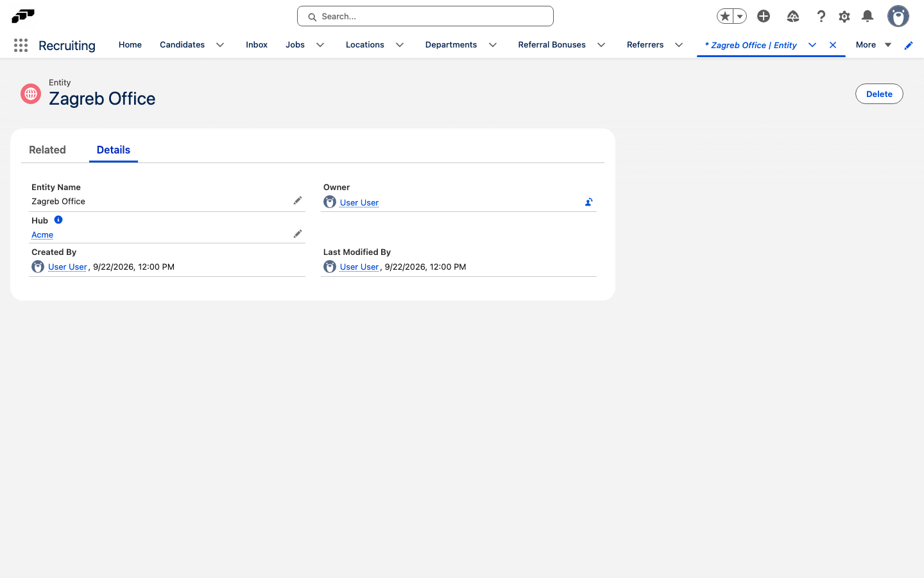Click the Entity globe record icon
This screenshot has height=578, width=924.
click(x=31, y=94)
